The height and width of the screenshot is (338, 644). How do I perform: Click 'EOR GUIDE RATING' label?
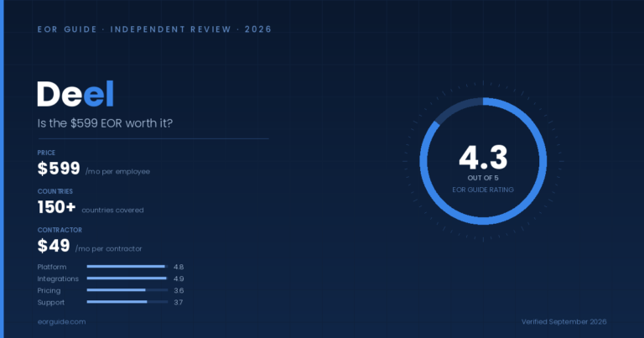click(x=483, y=190)
